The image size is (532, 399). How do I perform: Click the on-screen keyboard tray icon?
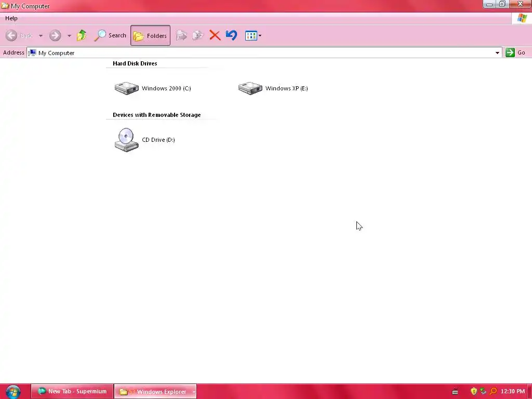pos(455,392)
